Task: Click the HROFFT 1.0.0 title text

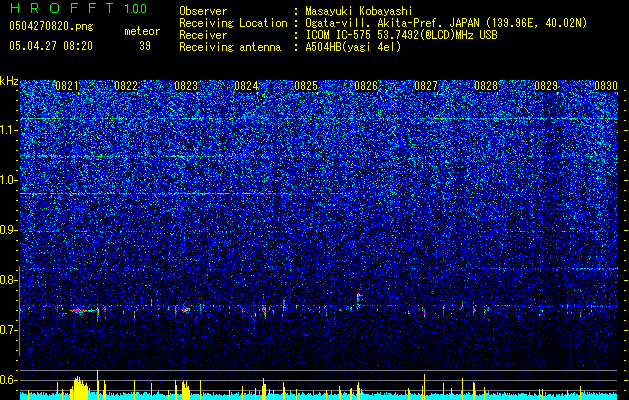Action: pos(78,9)
